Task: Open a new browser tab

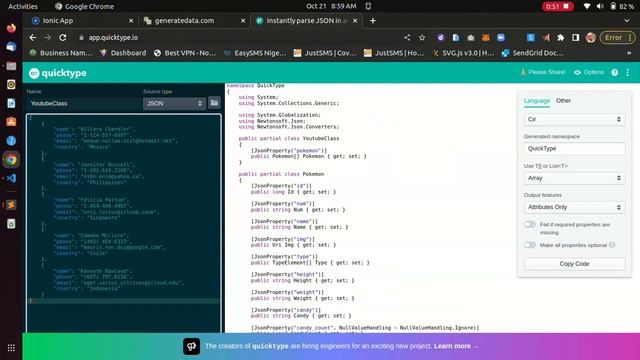Action: click(373, 20)
